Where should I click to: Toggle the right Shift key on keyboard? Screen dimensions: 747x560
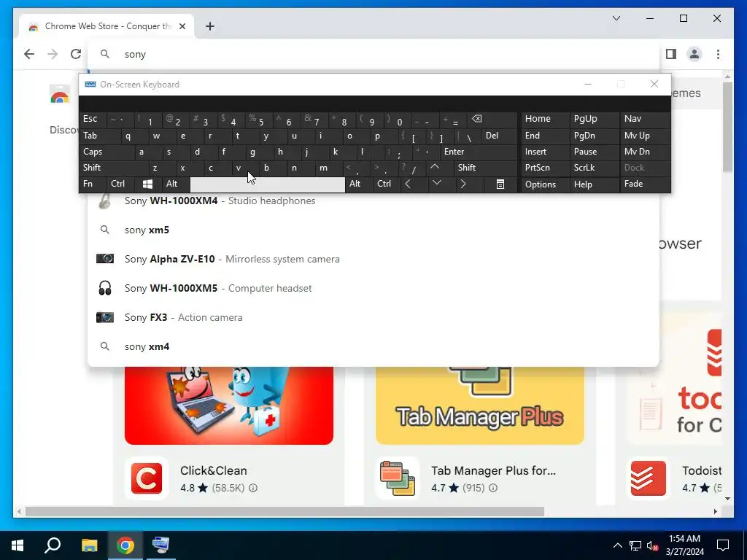[485, 168]
